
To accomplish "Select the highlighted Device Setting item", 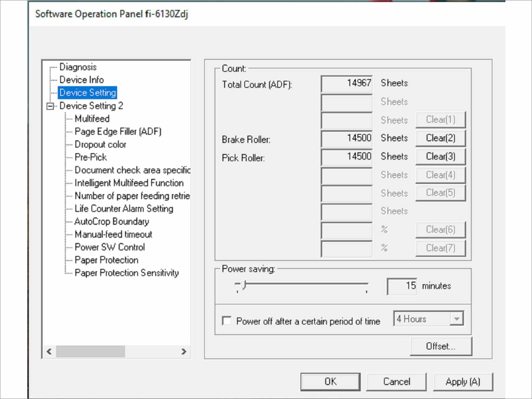I will [88, 92].
